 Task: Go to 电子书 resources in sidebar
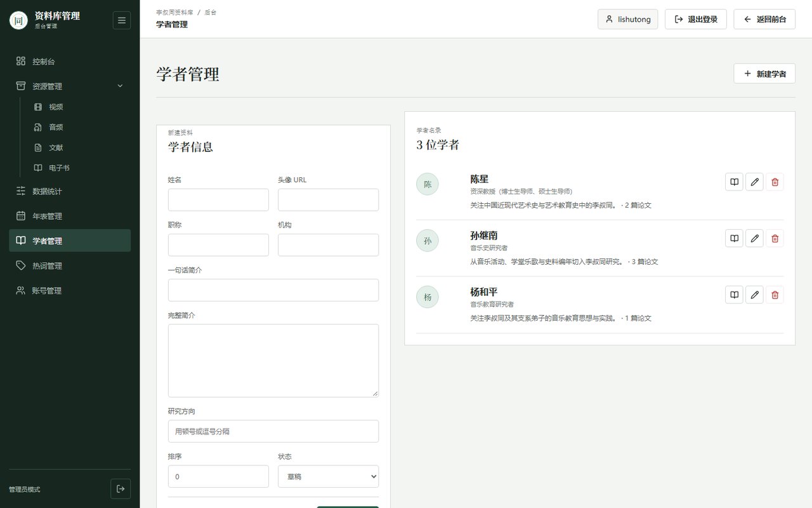coord(77,168)
